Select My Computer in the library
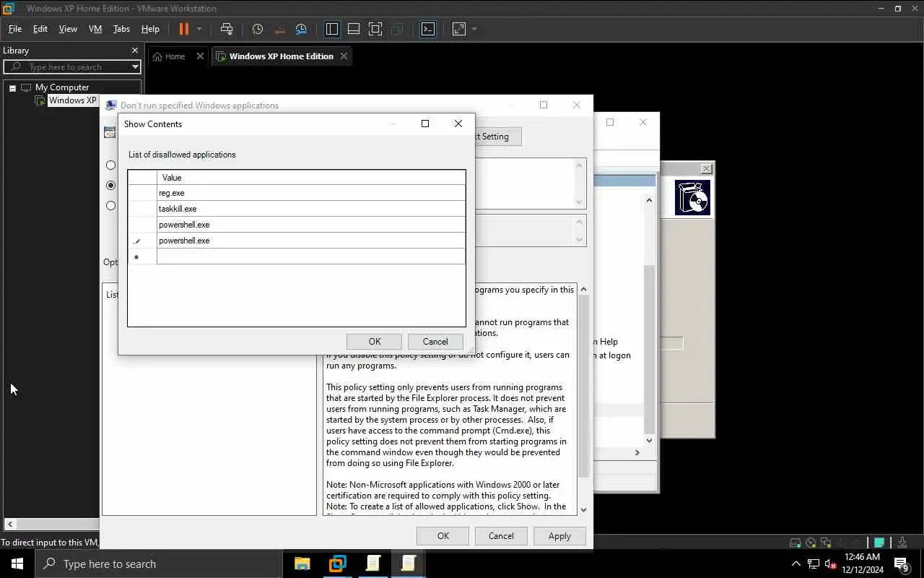The image size is (924, 578). pyautogui.click(x=62, y=87)
